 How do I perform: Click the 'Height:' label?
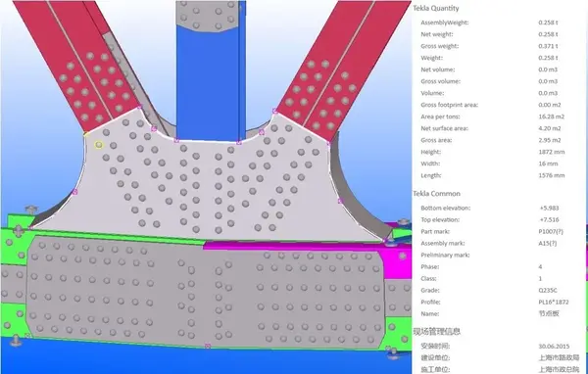pos(430,152)
